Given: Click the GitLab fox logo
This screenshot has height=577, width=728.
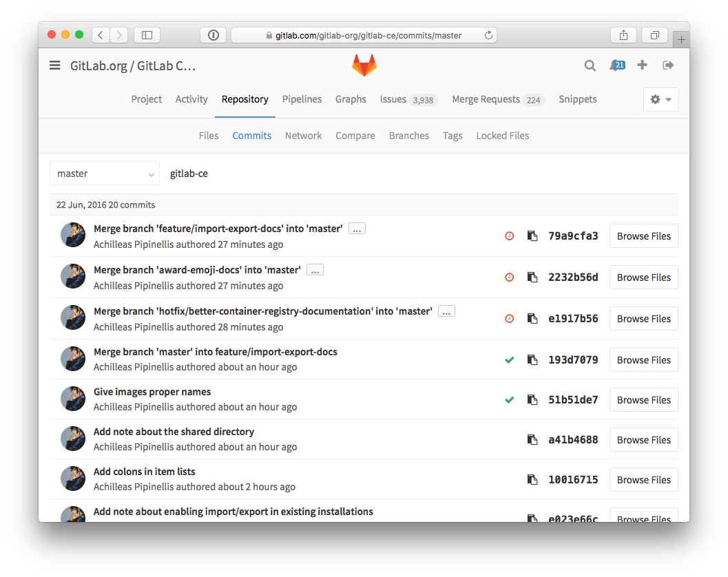Looking at the screenshot, I should click(364, 64).
